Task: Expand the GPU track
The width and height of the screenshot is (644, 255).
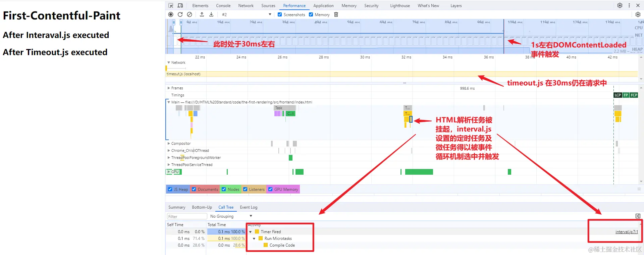Action: click(x=169, y=172)
